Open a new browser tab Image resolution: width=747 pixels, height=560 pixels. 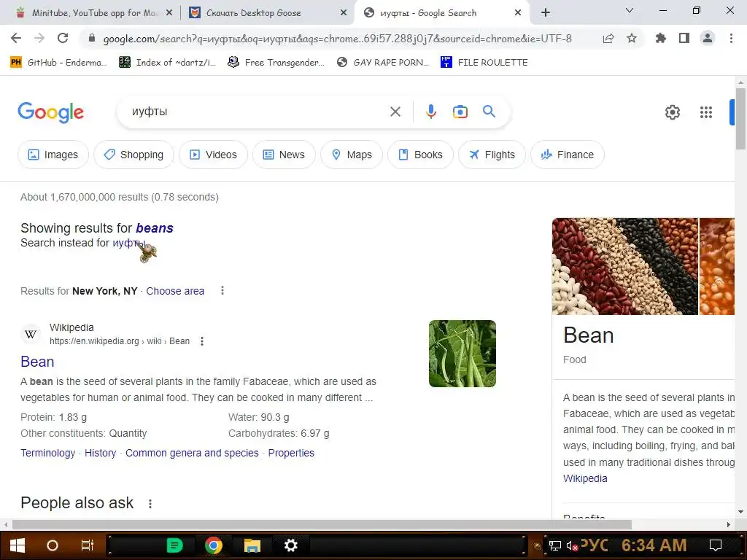(x=546, y=13)
